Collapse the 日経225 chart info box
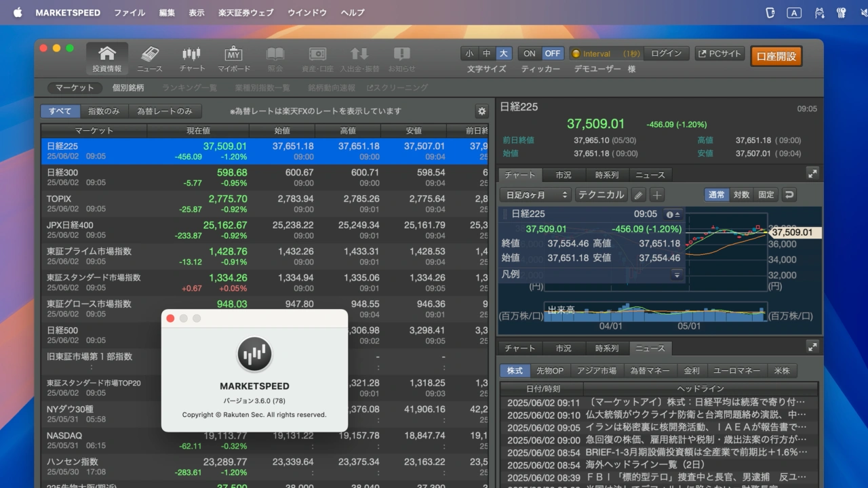 point(677,214)
